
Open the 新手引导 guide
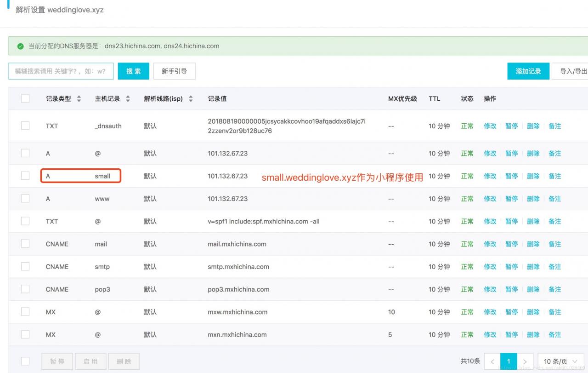(x=174, y=71)
